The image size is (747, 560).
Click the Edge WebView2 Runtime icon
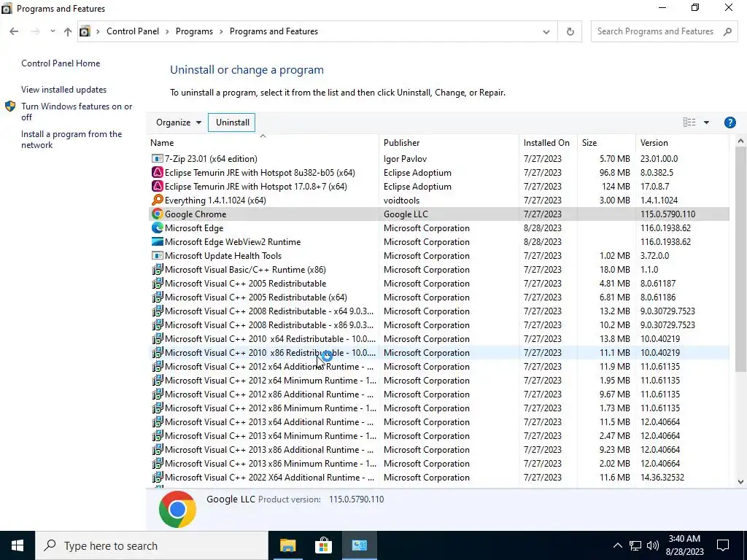[157, 241]
